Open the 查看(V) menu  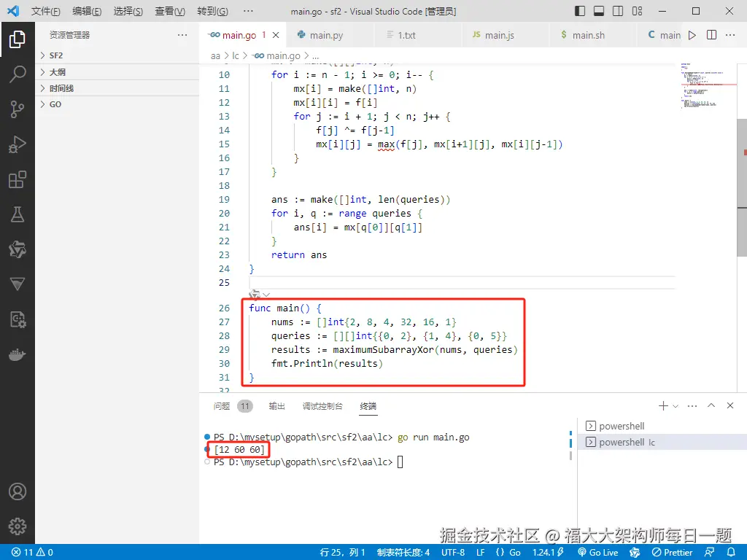170,11
